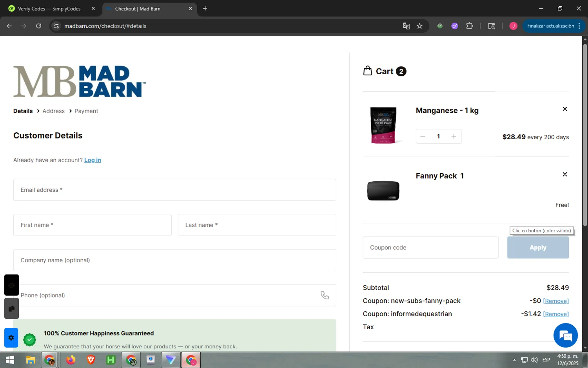Open the Extensions puzzle-piece menu

pyautogui.click(x=469, y=26)
